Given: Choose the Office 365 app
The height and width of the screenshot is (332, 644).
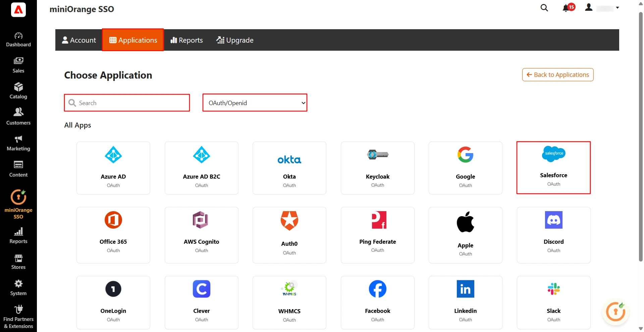Looking at the screenshot, I should pyautogui.click(x=113, y=235).
